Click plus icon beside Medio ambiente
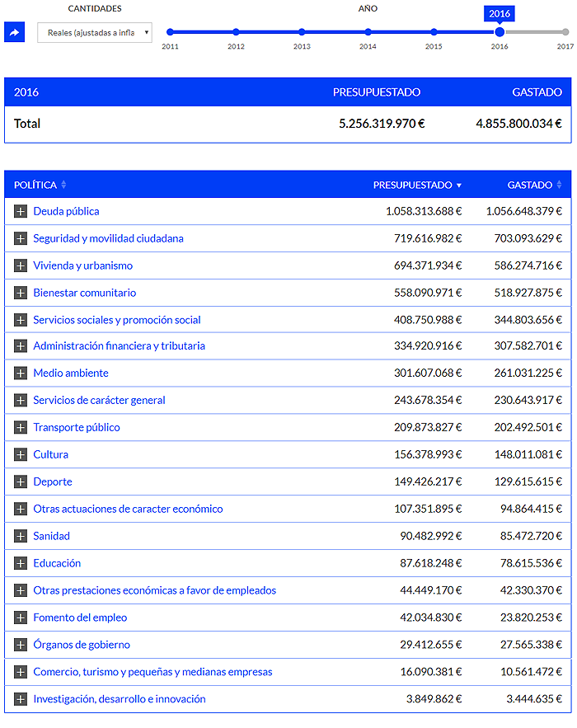Screen dimensions: 577x728 pos(21,373)
